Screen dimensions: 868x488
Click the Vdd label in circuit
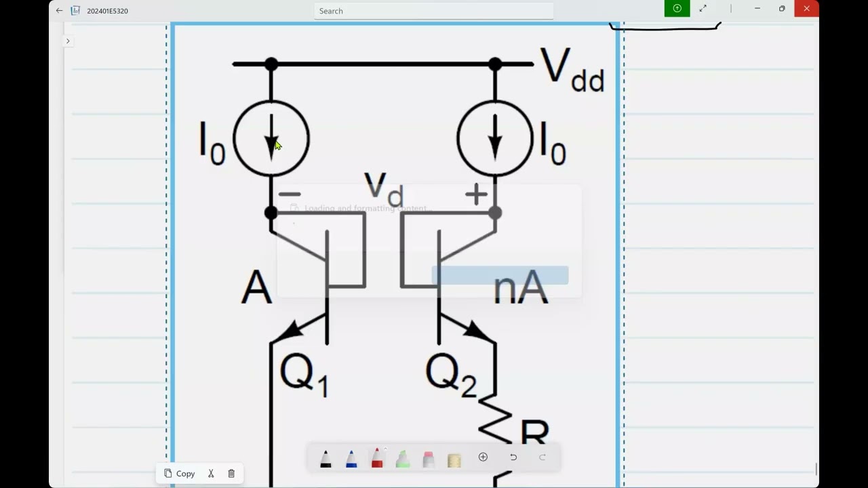coord(572,69)
